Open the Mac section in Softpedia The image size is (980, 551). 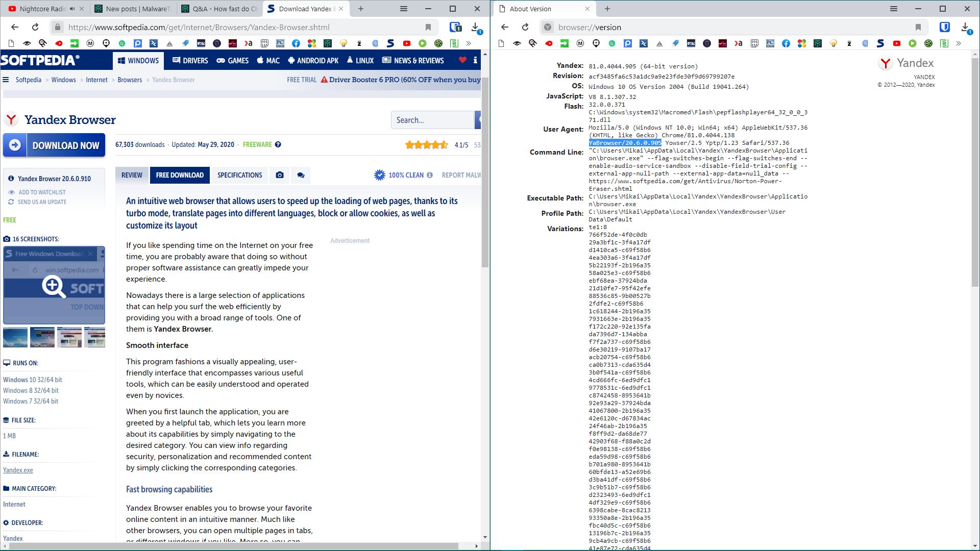(268, 60)
